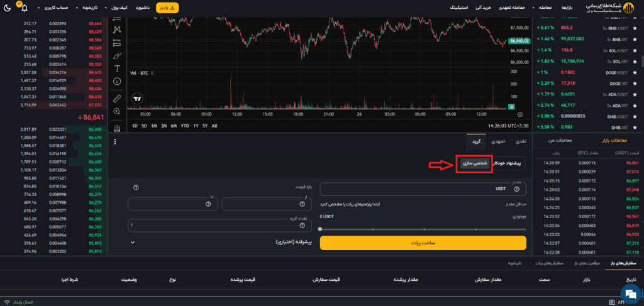Open the معامله تعهدی margin trading page

[x=513, y=8]
